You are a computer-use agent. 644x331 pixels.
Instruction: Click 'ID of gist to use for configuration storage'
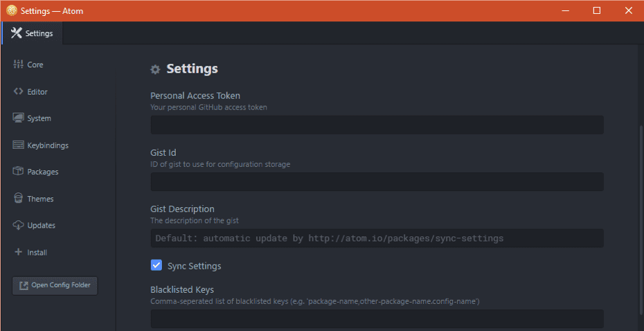click(x=220, y=164)
